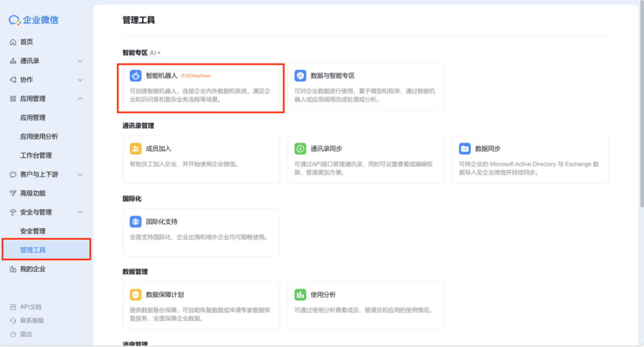Click the 使用分析 bar chart icon

300,295
